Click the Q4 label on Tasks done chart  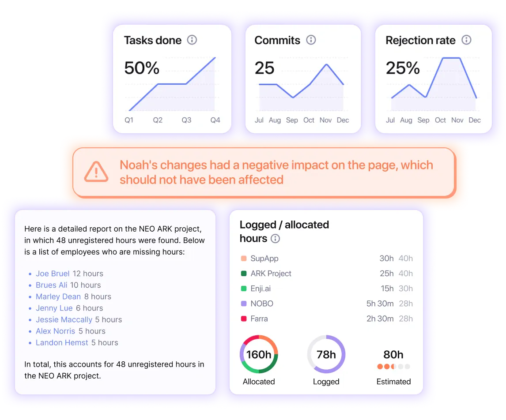[x=215, y=120]
